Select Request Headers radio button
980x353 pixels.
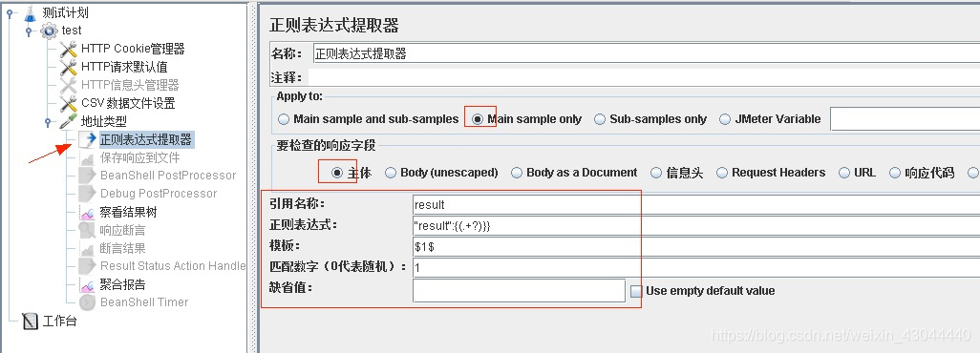pyautogui.click(x=722, y=173)
